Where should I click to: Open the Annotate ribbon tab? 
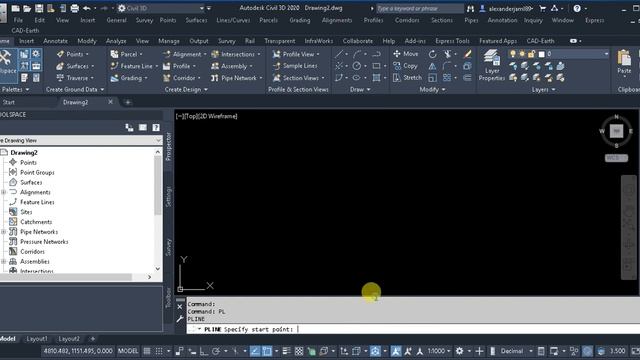pyautogui.click(x=56, y=41)
